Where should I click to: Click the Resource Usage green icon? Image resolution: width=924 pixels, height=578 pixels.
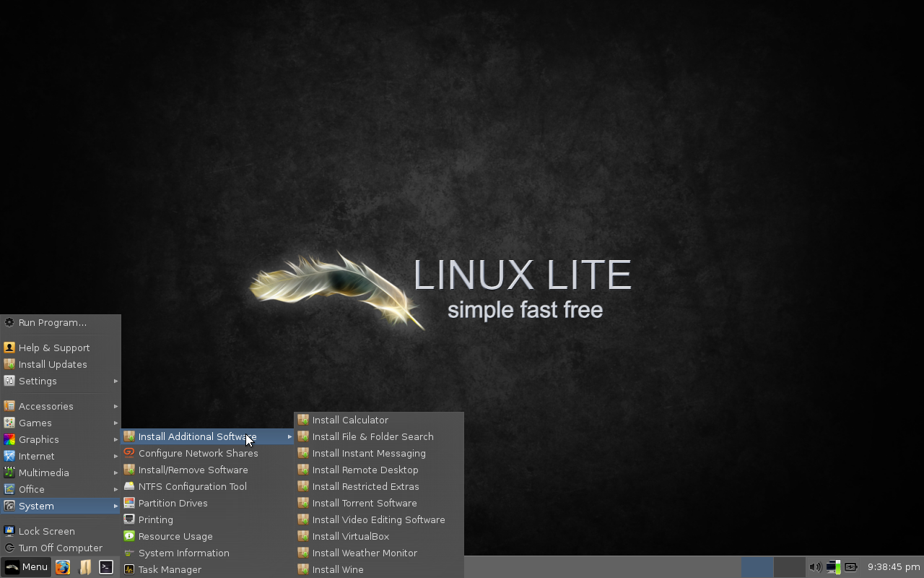[129, 536]
